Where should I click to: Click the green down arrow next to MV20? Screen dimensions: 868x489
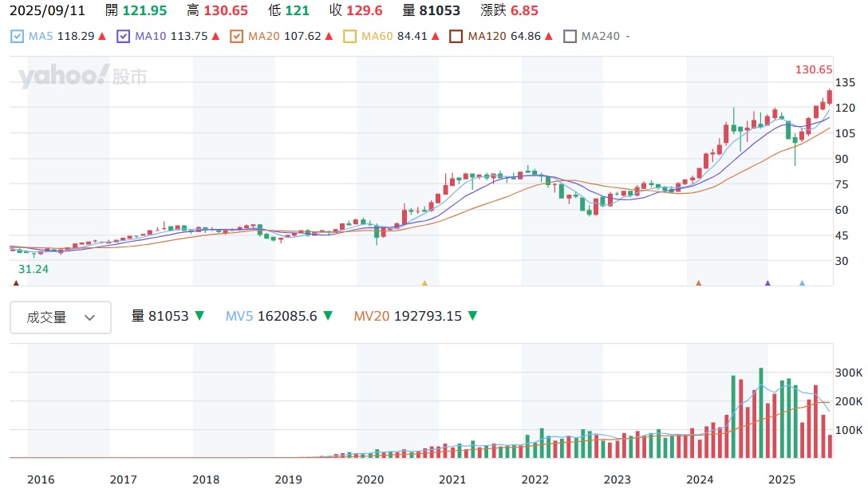[472, 317]
